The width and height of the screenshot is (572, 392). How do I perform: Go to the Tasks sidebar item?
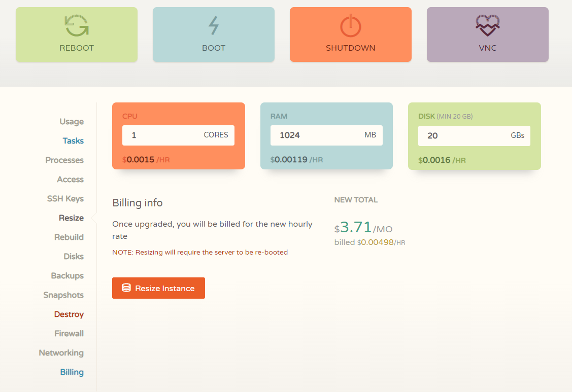[73, 141]
